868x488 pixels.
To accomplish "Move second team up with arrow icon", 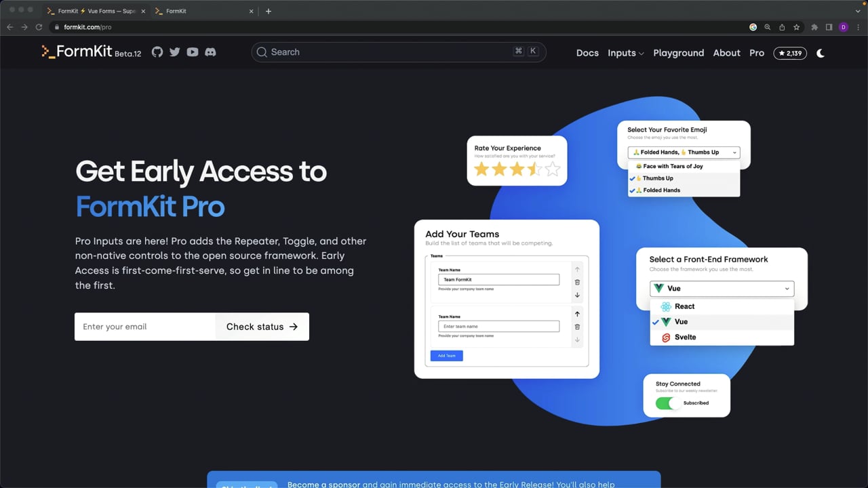I will [x=577, y=314].
